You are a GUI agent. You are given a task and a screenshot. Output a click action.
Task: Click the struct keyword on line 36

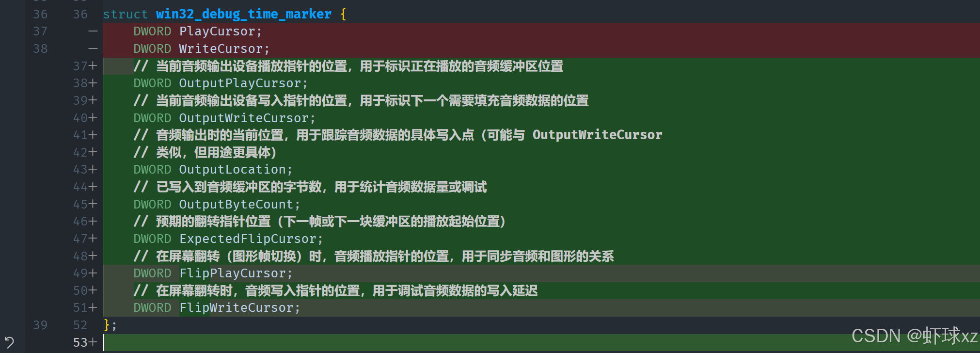[x=125, y=15]
